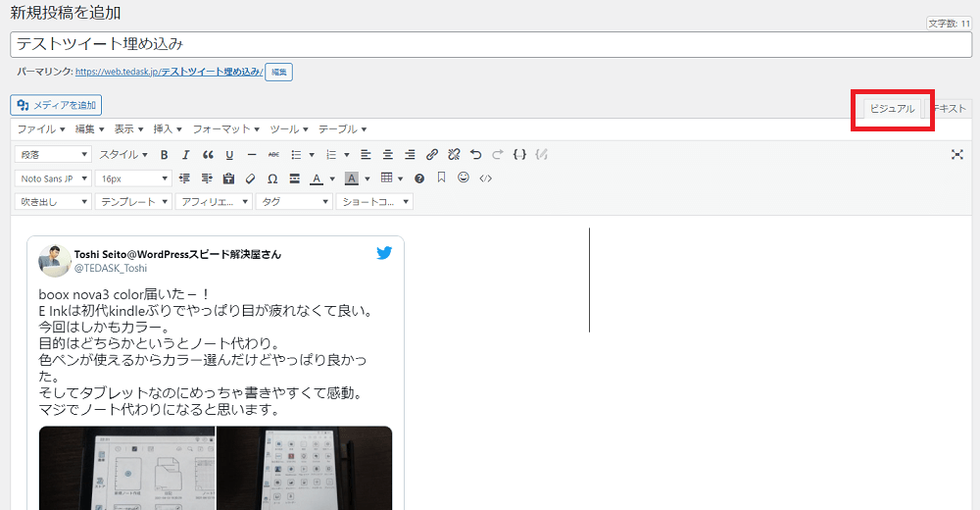This screenshot has height=510, width=980.
Task: Click the permalink 編集 button
Action: pyautogui.click(x=278, y=72)
